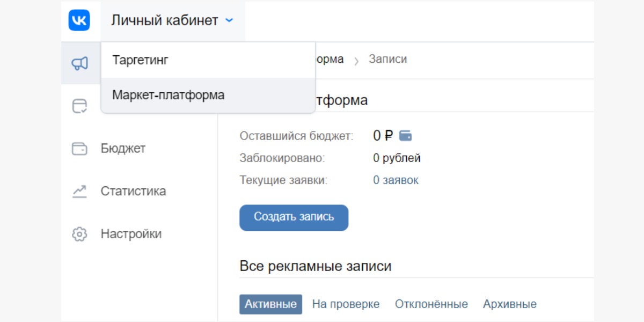
Task: Click the Заблокировано label
Action: pyautogui.click(x=282, y=158)
